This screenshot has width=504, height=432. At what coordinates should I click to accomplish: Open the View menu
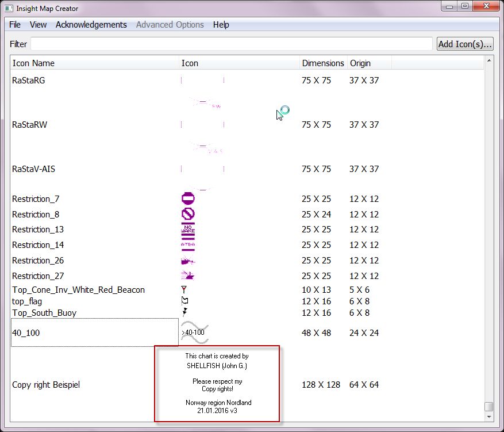click(38, 25)
